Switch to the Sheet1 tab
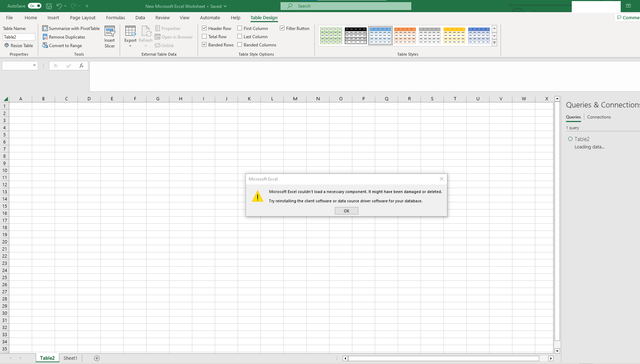The width and height of the screenshot is (640, 364). [70, 358]
